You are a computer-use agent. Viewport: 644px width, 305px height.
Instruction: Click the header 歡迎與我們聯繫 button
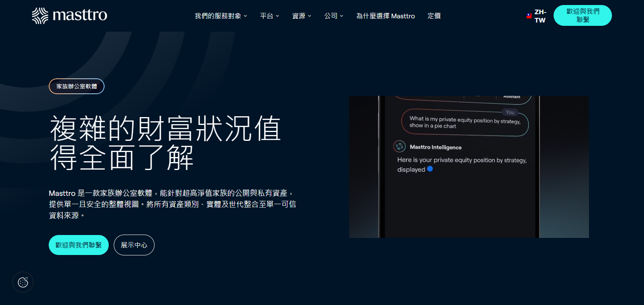click(582, 15)
